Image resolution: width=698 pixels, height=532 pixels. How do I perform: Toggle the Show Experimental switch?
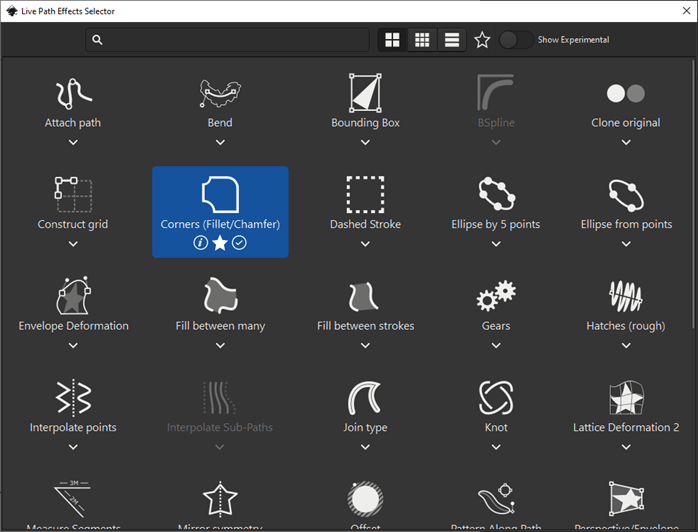pyautogui.click(x=515, y=40)
